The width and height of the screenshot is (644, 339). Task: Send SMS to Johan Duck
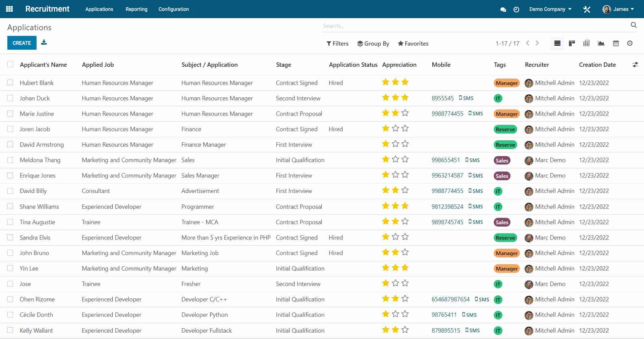466,98
